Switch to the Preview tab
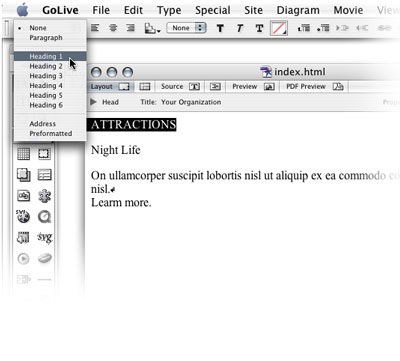This screenshot has width=400, height=361. pos(253,87)
